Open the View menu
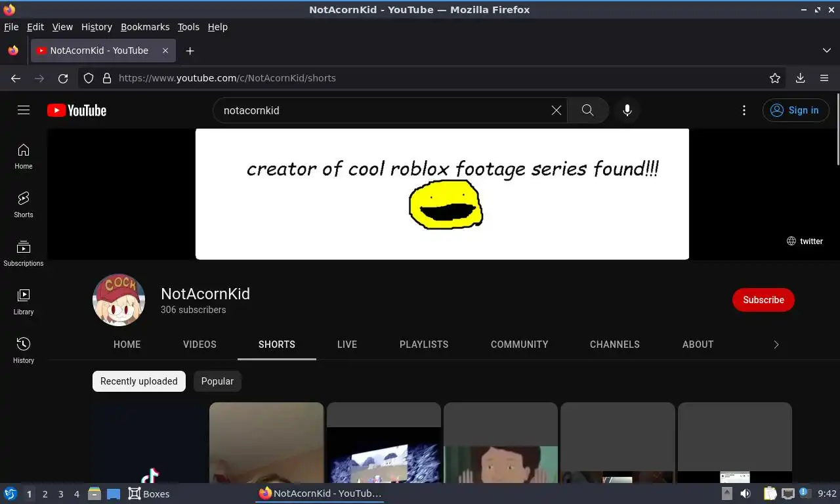 pos(62,27)
